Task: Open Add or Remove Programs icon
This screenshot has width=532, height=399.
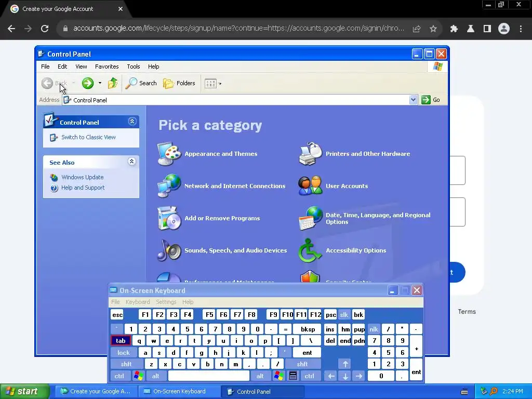Action: 169,218
